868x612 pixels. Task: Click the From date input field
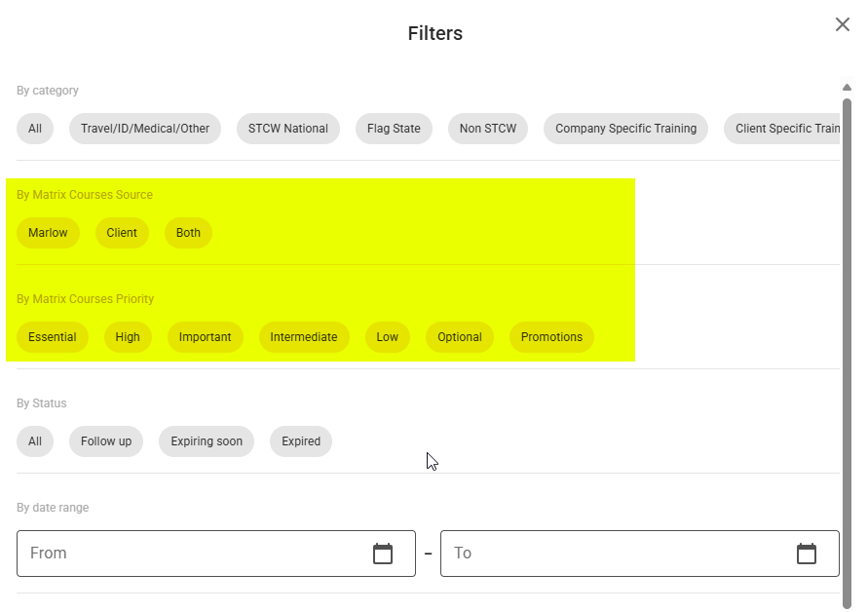(x=216, y=554)
